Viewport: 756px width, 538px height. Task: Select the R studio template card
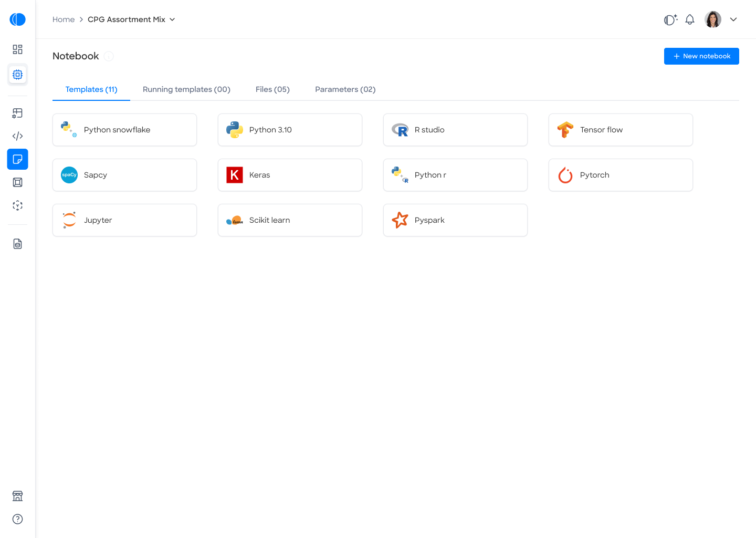[x=456, y=130]
